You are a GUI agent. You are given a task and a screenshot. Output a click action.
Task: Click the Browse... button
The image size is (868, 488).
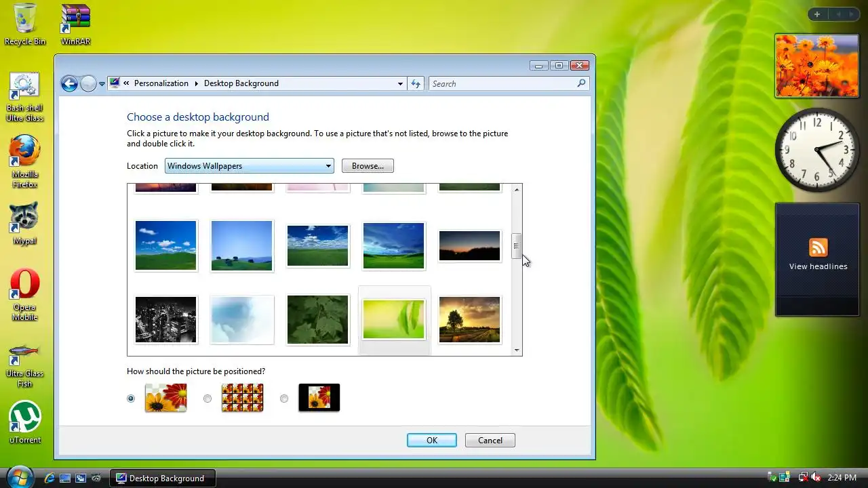(x=368, y=166)
